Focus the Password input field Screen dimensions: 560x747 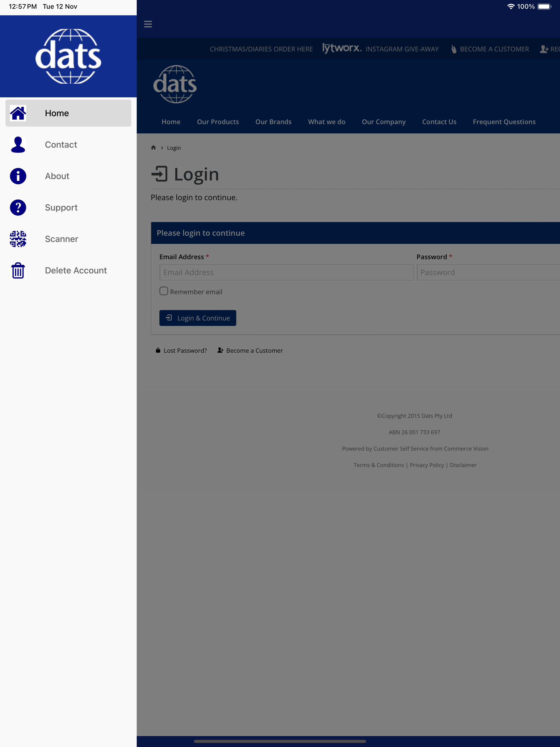[x=488, y=272]
